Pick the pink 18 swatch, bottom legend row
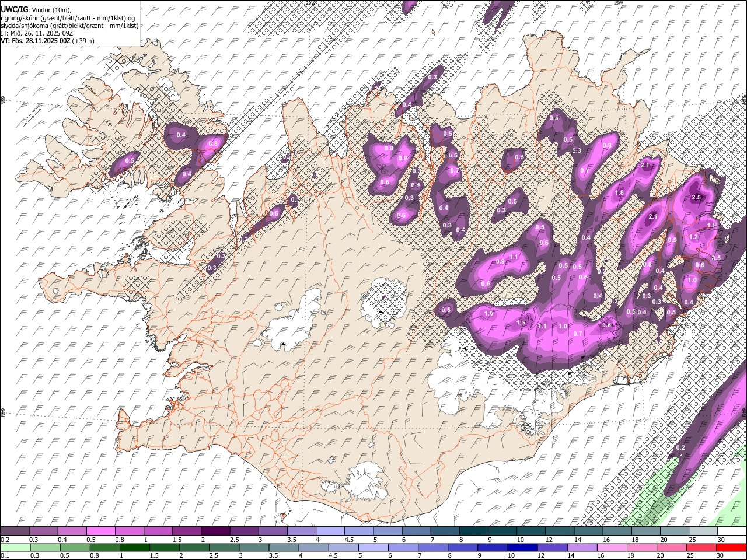Screen dimensions: 747x560 click(x=641, y=547)
